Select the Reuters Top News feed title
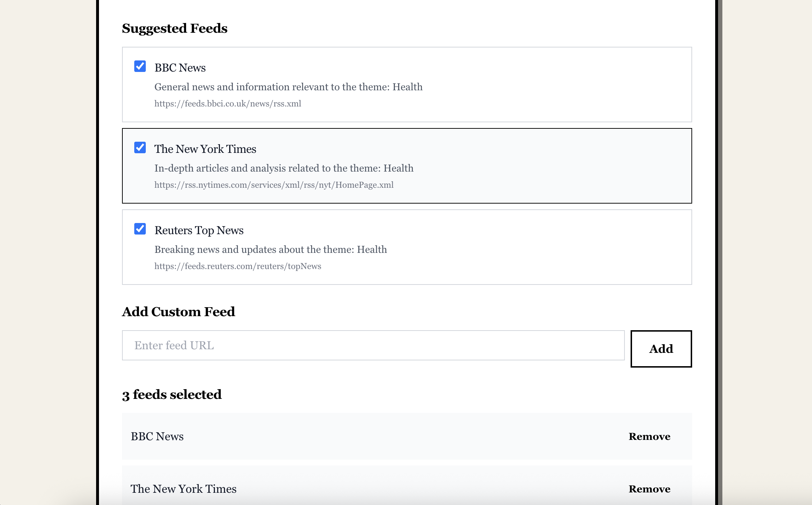This screenshot has height=505, width=812. [199, 230]
